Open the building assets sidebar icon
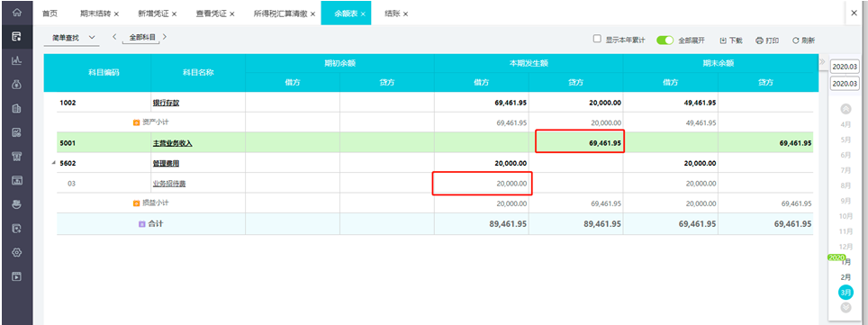This screenshot has height=325, width=868. (x=16, y=109)
